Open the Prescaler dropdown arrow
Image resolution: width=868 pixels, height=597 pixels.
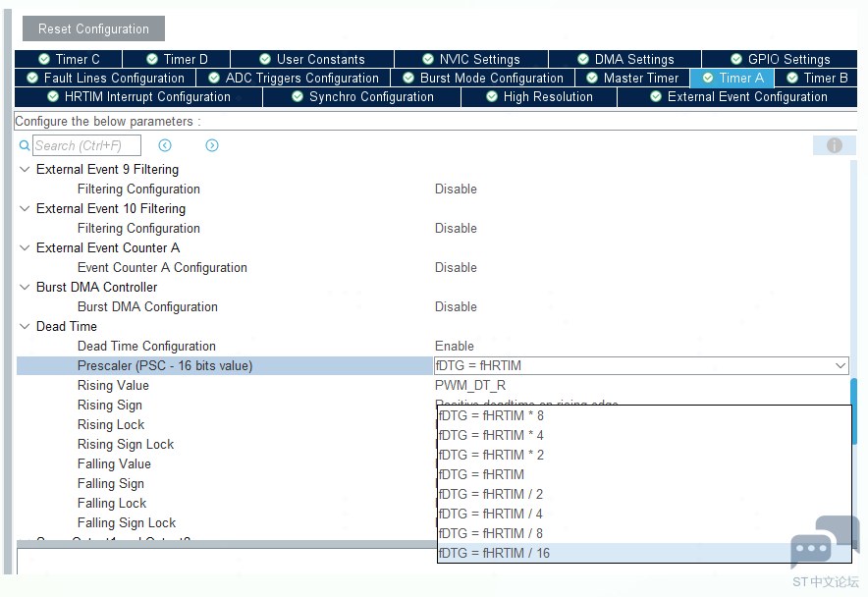840,365
